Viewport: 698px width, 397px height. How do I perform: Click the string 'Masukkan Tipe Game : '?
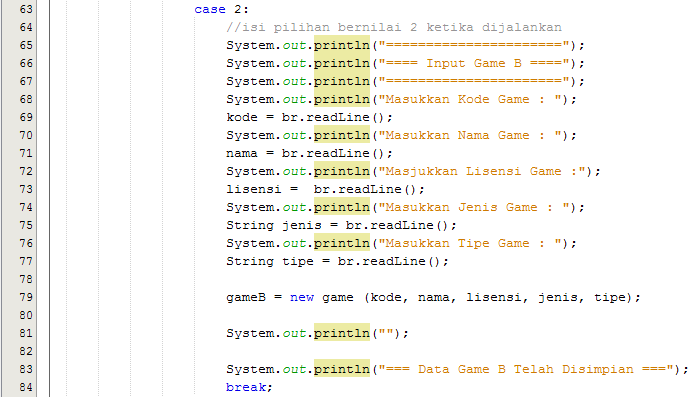coord(470,243)
